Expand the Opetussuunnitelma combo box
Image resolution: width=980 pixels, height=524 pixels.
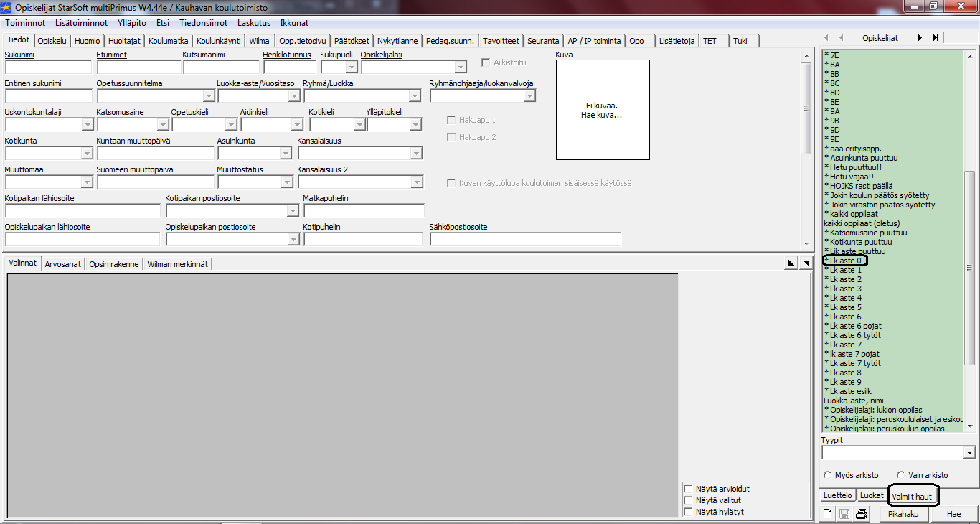click(209, 96)
